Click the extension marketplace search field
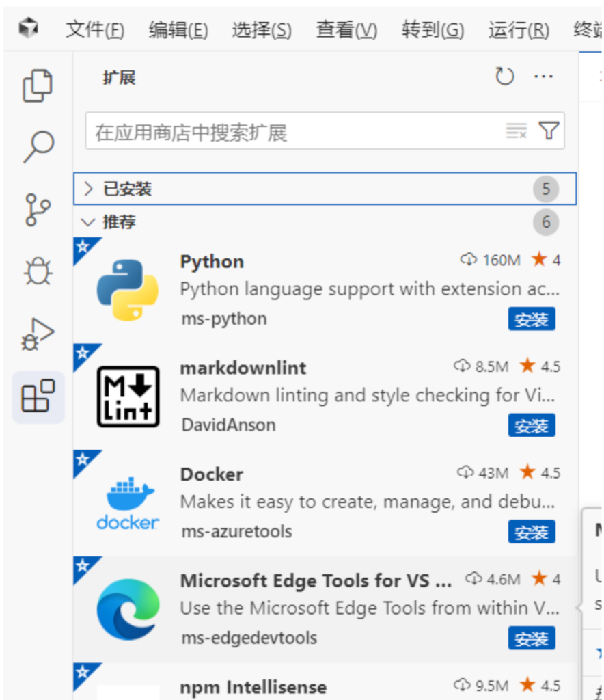This screenshot has height=700, width=604. point(294,131)
